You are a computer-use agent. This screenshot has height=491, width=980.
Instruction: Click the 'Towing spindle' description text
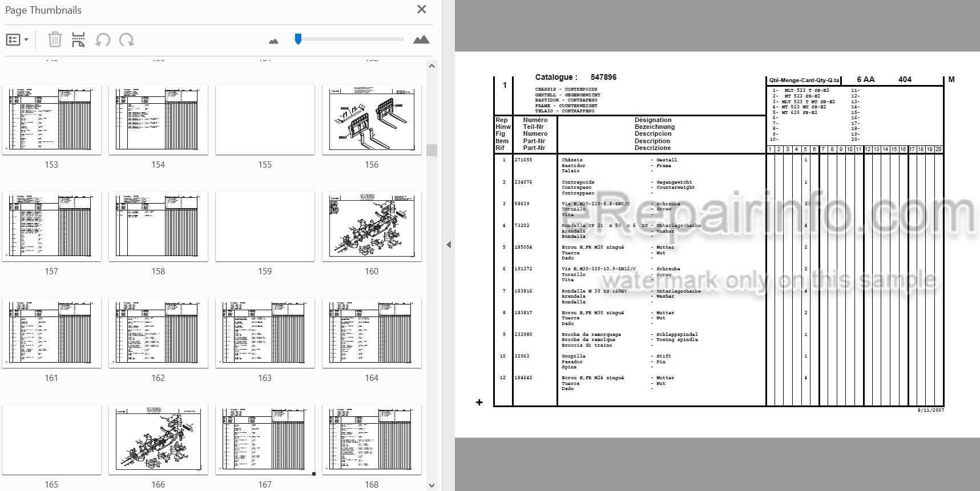[x=677, y=339]
